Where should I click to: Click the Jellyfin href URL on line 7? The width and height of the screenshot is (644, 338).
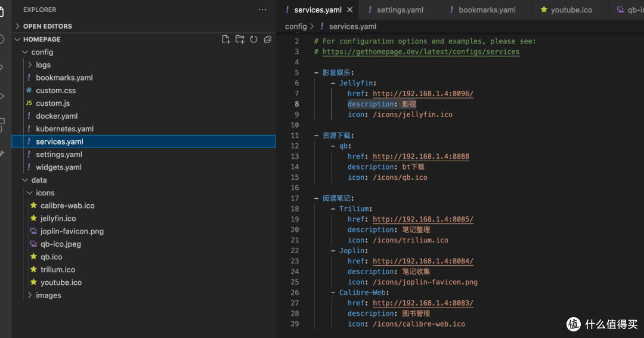(423, 94)
